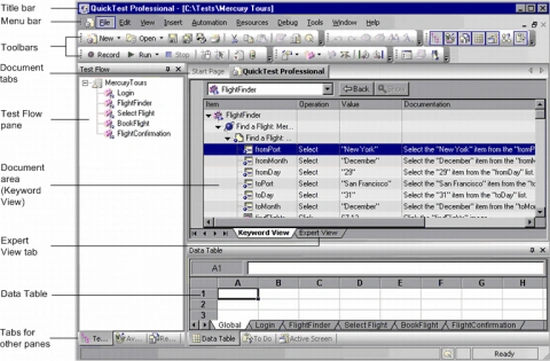This screenshot has width=550, height=361.
Task: Click the pin icon in the Data Table pane header
Action: point(532,250)
